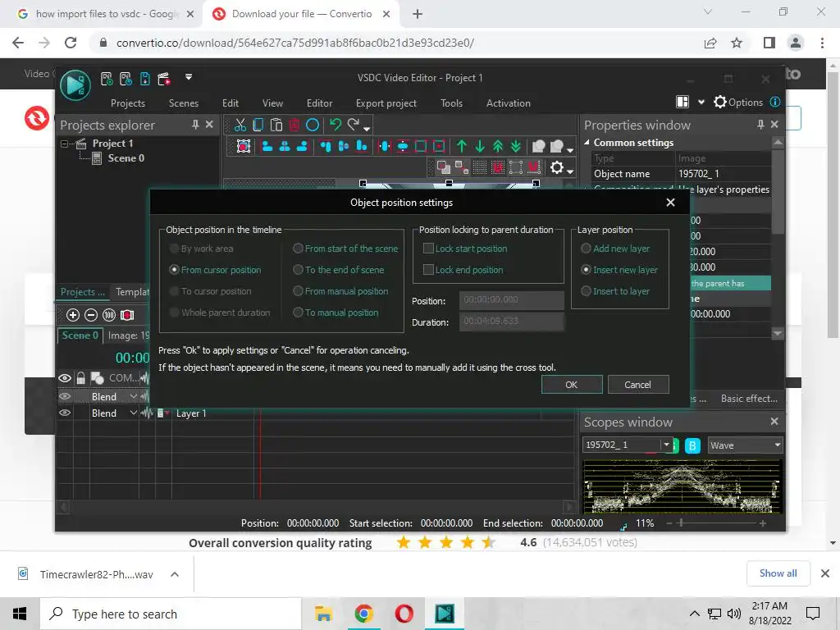840x630 pixels.
Task: Click the cyan B button in Scopes window
Action: tap(692, 445)
